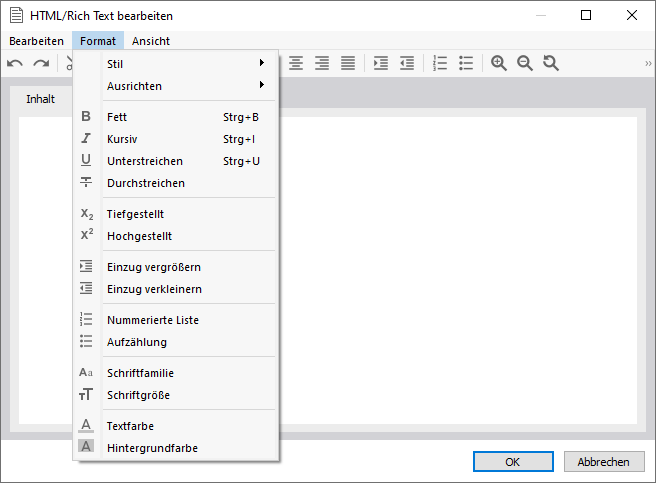Screen dimensions: 656x483
Task: Justify text via toolbar icon
Action: point(348,63)
